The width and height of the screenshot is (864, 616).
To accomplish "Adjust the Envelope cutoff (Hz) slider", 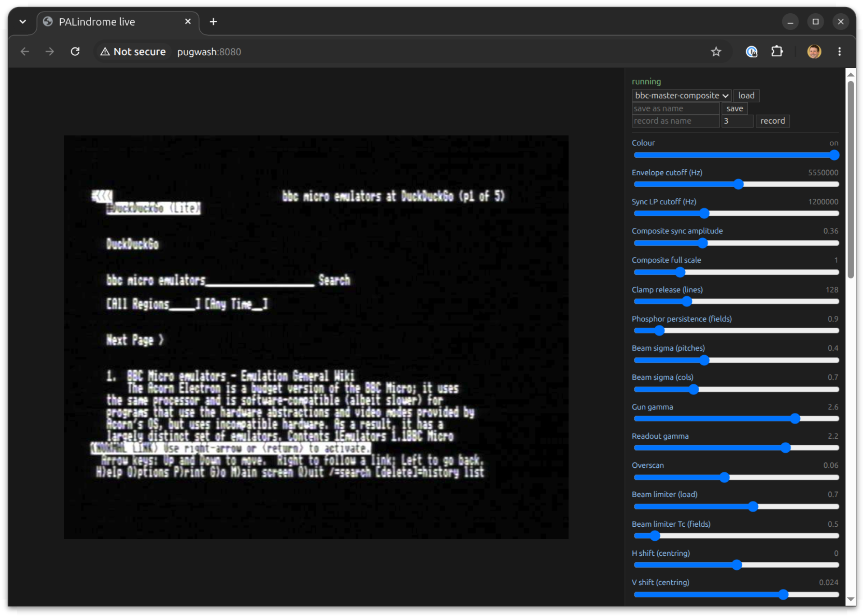I will coord(736,184).
